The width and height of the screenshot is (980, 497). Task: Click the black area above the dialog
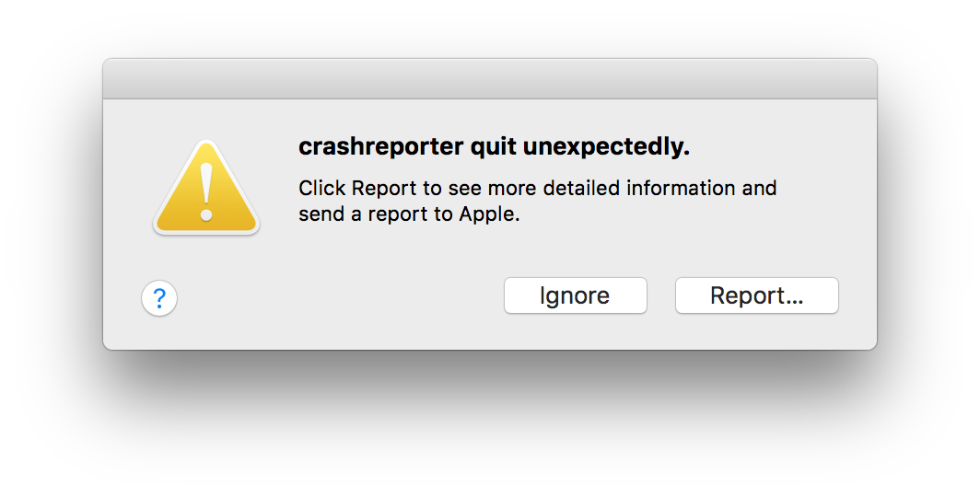tap(489, 28)
